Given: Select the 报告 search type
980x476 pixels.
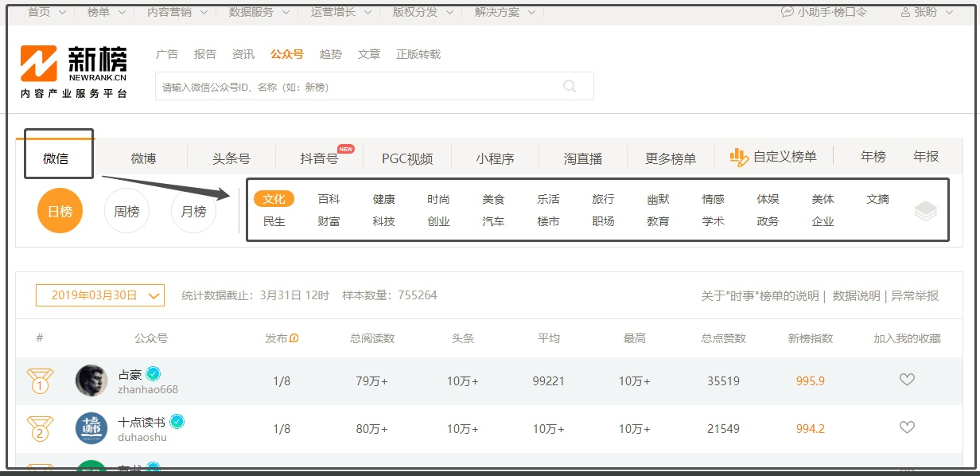Looking at the screenshot, I should tap(205, 54).
